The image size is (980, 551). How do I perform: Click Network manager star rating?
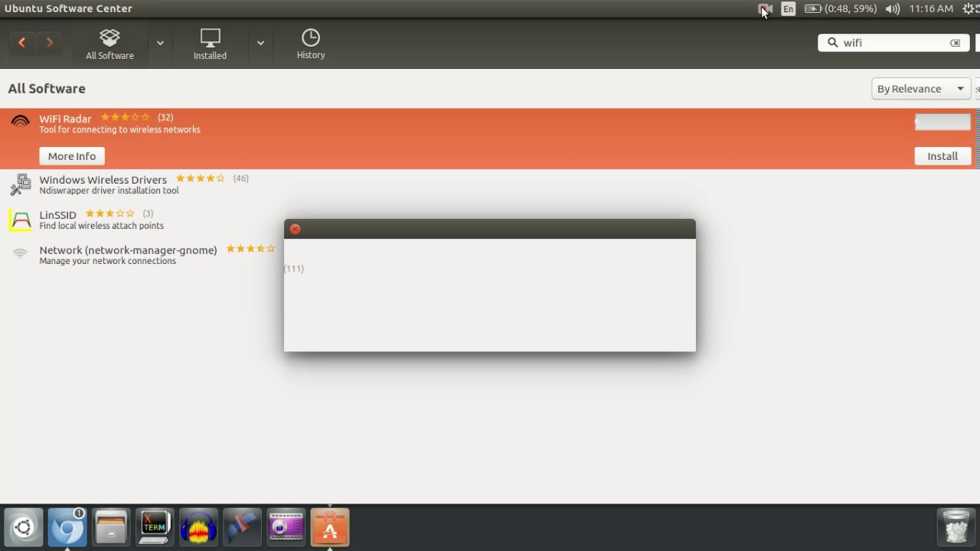pyautogui.click(x=250, y=249)
